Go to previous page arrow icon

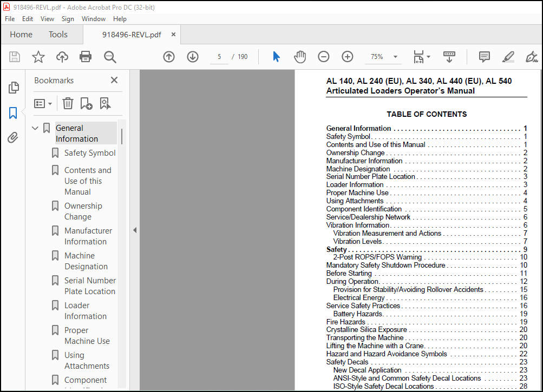coord(169,57)
